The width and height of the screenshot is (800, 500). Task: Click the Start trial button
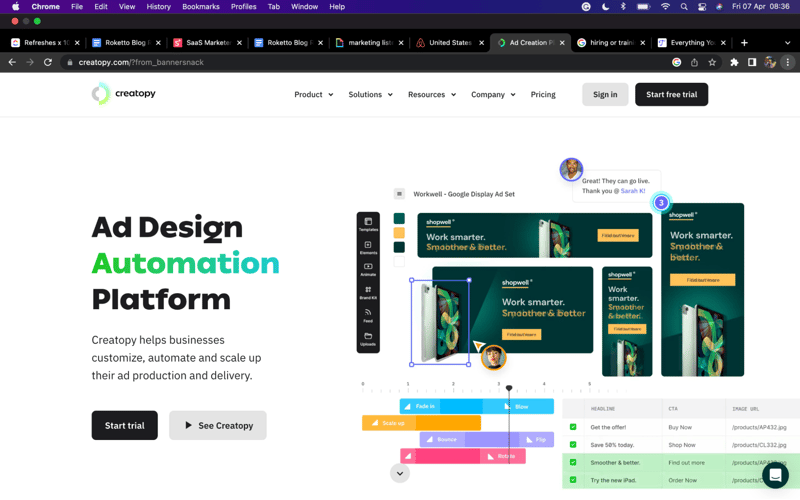[x=124, y=425]
